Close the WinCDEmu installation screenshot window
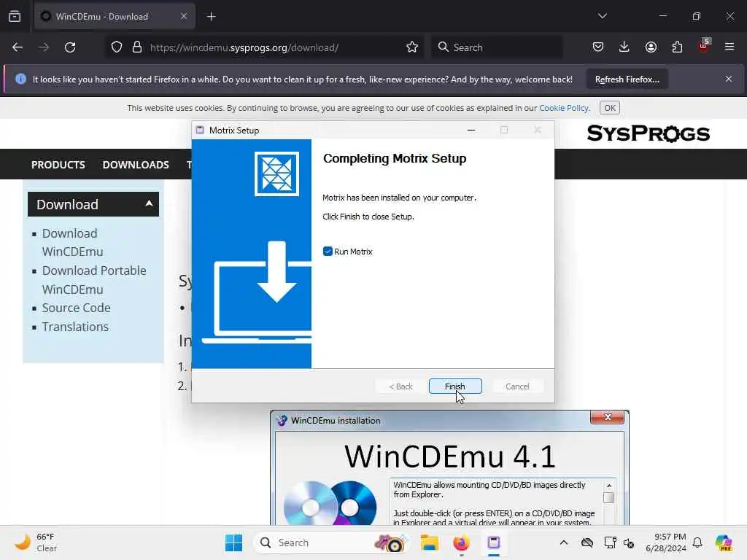The image size is (747, 560). (x=608, y=417)
